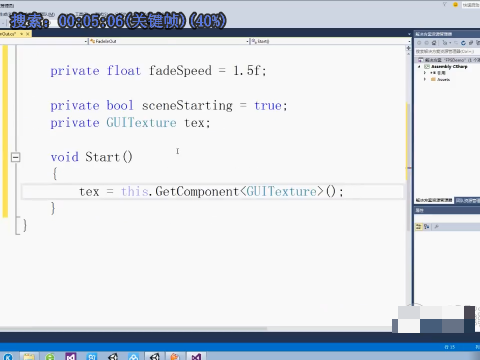
Task: Click the editor split-window handle above the scrollbar
Action: coord(409,48)
